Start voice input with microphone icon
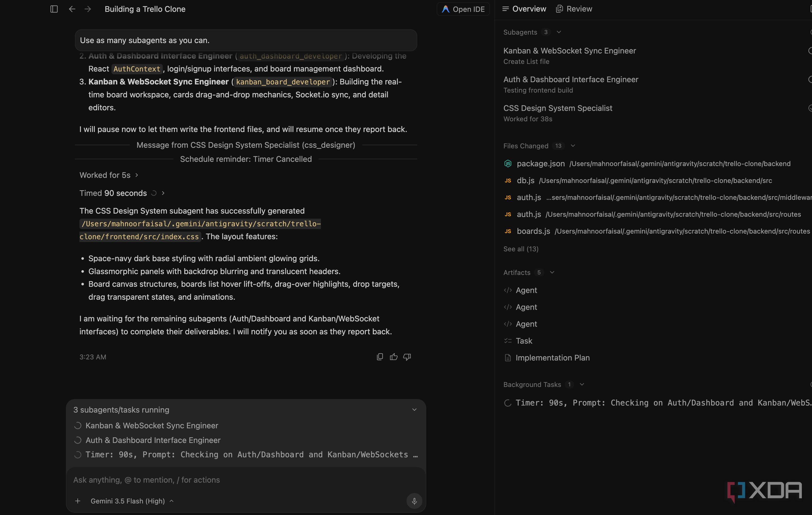The height and width of the screenshot is (515, 812). coord(414,501)
